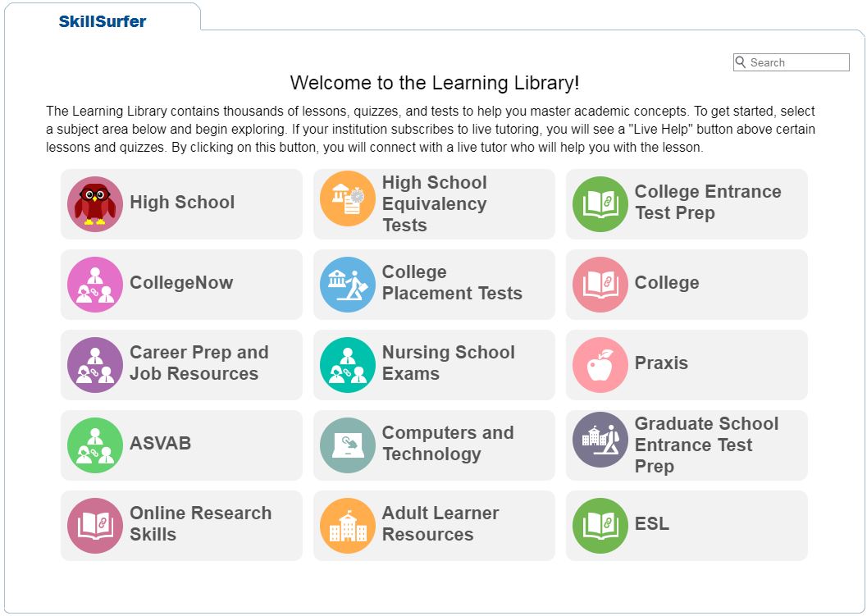The height and width of the screenshot is (616, 867).
Task: Click the teal Nursing School Exams icon
Action: tap(348, 365)
